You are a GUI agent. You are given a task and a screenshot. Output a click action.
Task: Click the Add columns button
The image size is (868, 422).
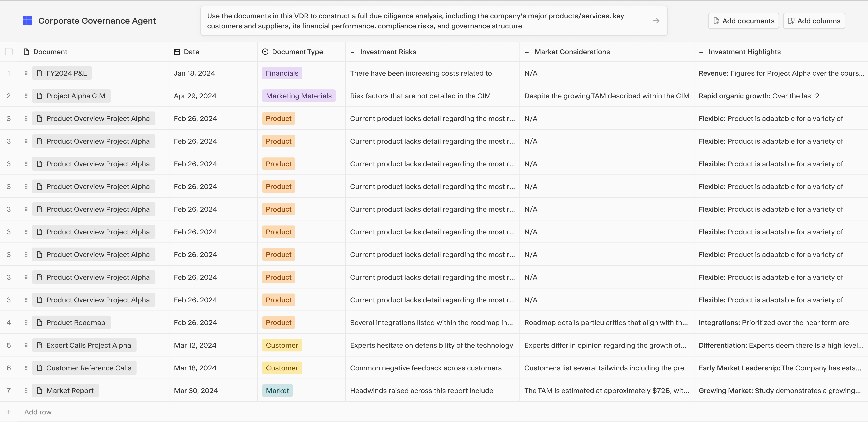pos(814,21)
